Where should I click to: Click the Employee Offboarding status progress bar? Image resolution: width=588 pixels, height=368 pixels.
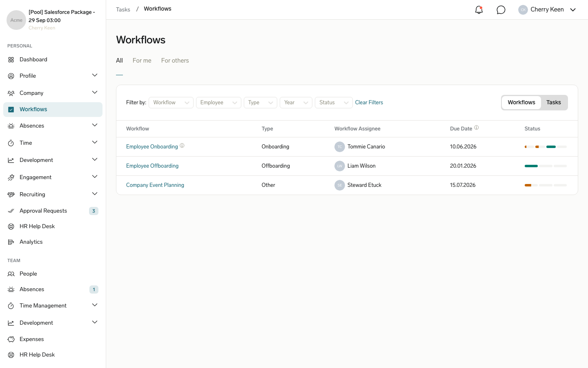[x=546, y=166]
